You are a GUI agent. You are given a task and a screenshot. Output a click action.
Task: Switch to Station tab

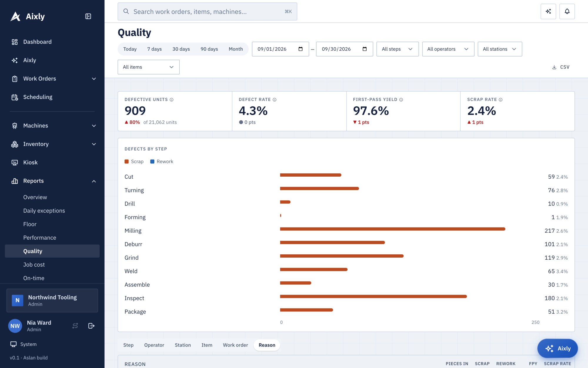[x=183, y=345]
